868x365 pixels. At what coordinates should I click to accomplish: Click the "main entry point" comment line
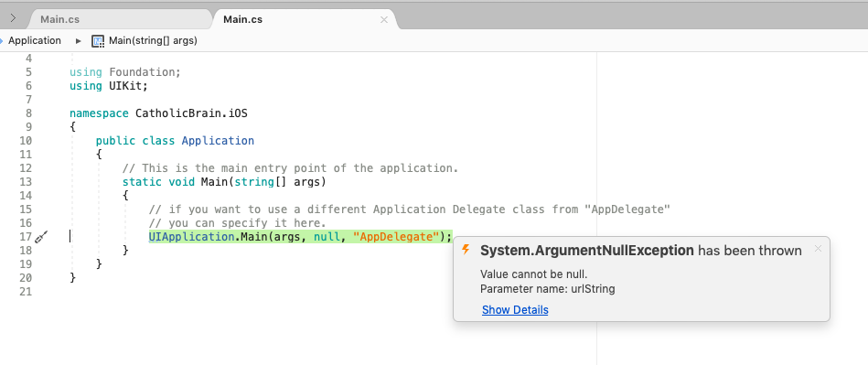(x=290, y=167)
